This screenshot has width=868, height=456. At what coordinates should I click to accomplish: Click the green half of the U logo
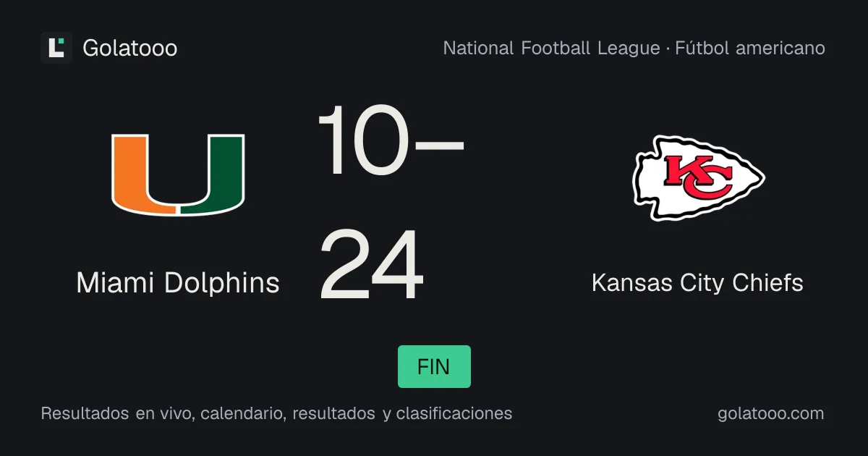pos(213,174)
